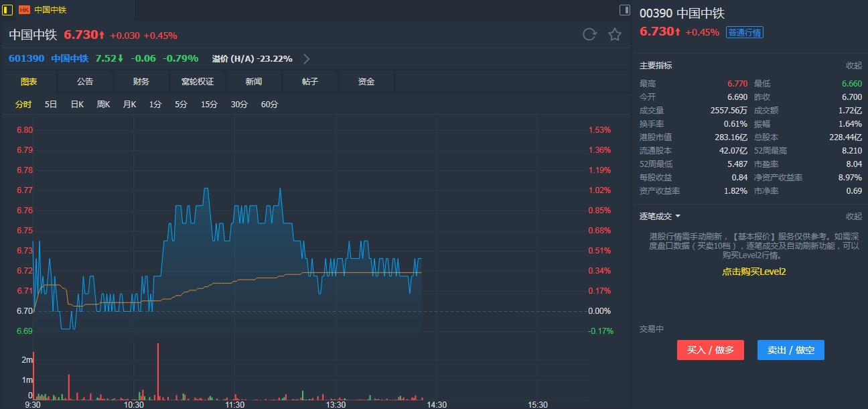Switch chart to 5分 interval
The width and height of the screenshot is (868, 409).
pyautogui.click(x=181, y=105)
